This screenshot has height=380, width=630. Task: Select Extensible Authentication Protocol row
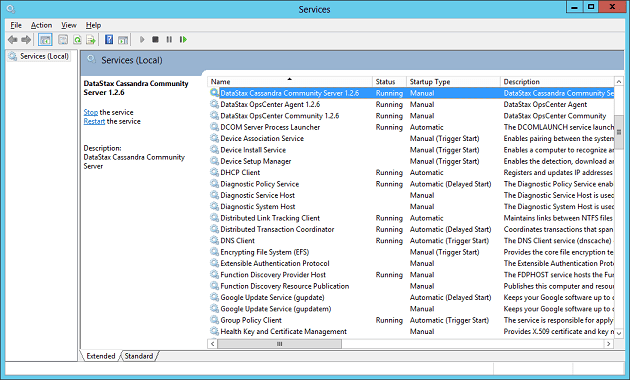[411, 264]
